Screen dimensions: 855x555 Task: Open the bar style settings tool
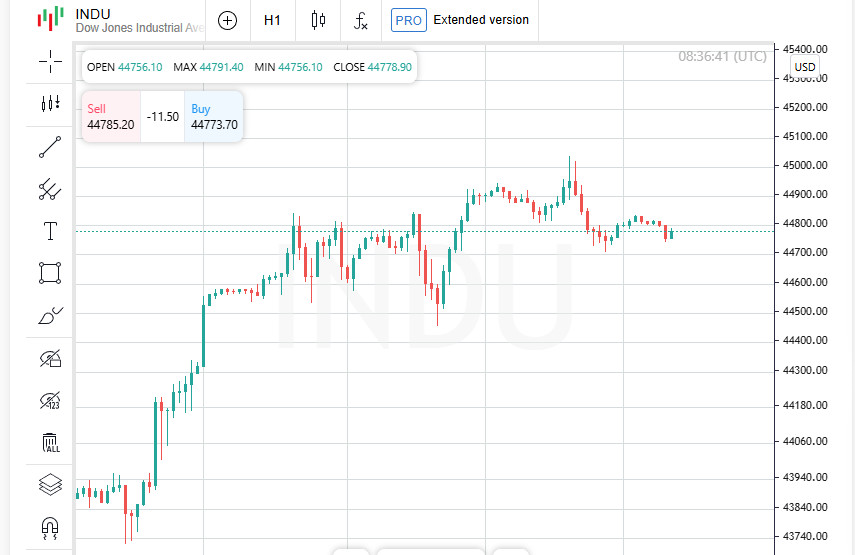[x=50, y=103]
